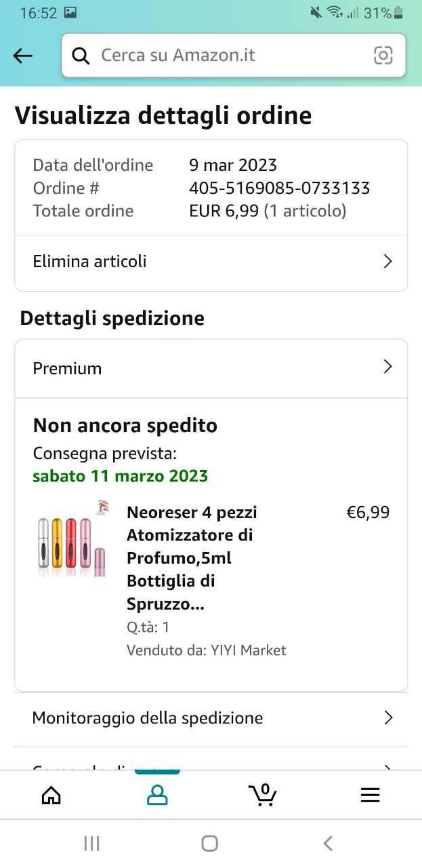Tap the search magnifier icon
Viewport: 422px width, 868px height.
(81, 56)
